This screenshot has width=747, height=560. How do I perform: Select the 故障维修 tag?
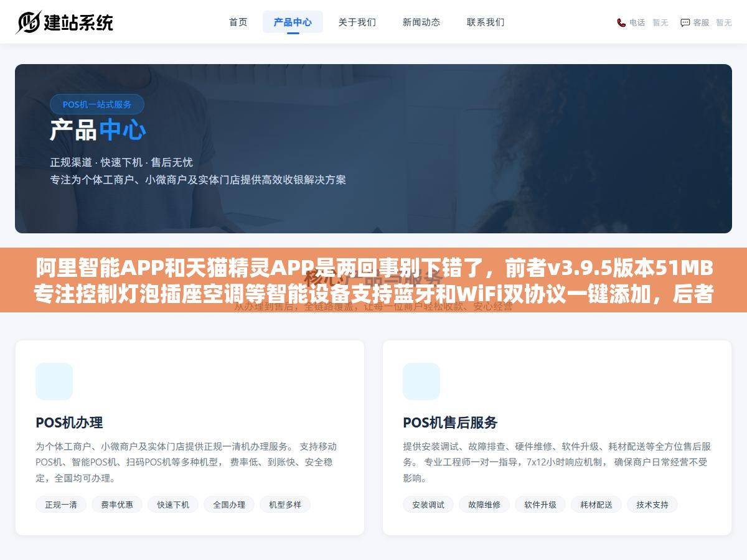[484, 505]
